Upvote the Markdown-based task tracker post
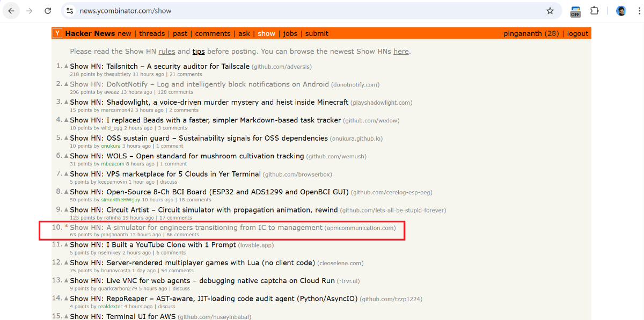The height and width of the screenshot is (320, 644). pos(67,120)
